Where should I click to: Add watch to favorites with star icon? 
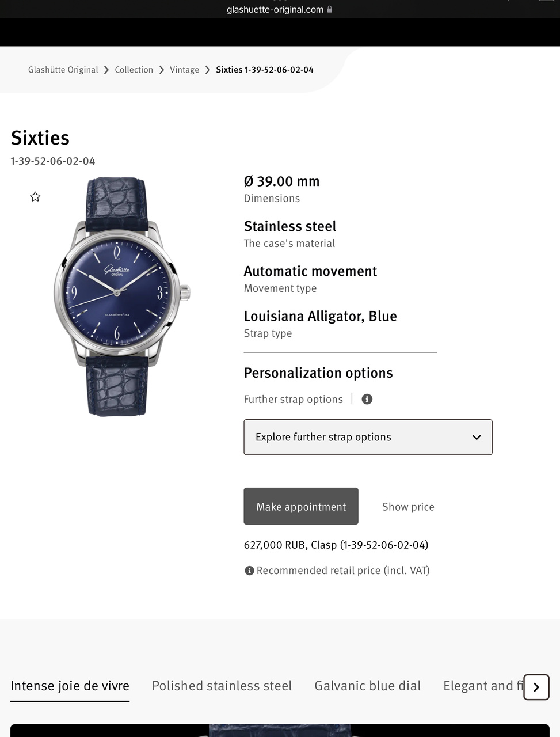coord(35,197)
